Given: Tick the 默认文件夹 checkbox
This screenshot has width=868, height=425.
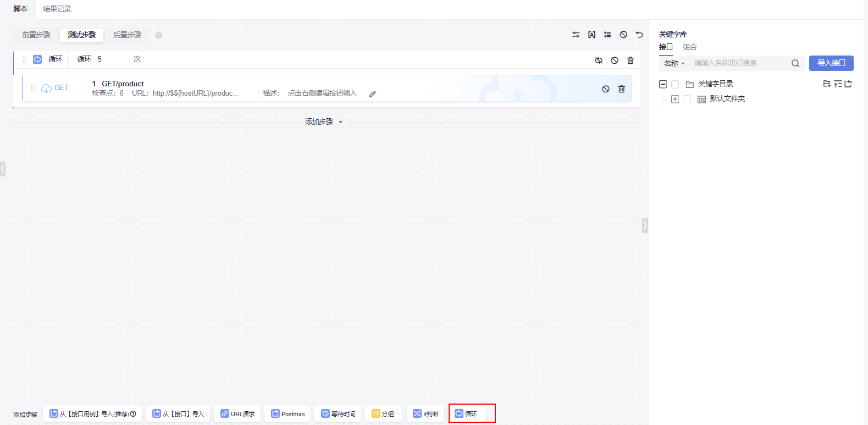Looking at the screenshot, I should pyautogui.click(x=687, y=100).
